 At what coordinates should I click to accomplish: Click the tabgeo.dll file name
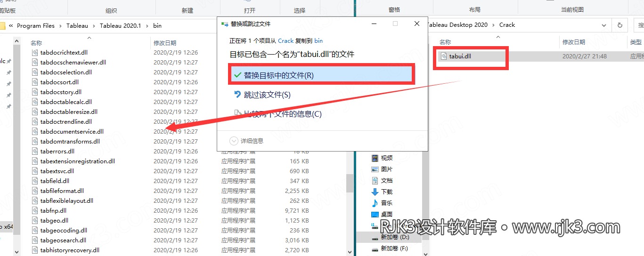pyautogui.click(x=54, y=221)
